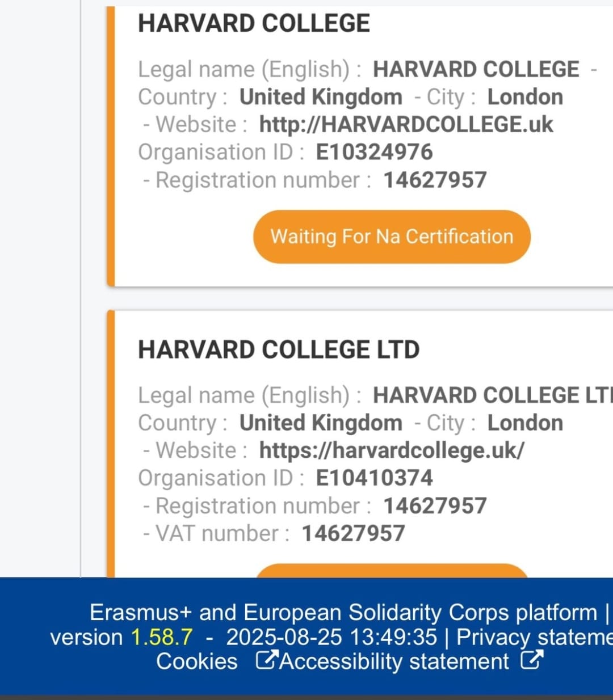Click the external-link icon beside Cookies
The width and height of the screenshot is (613, 700).
(267, 660)
